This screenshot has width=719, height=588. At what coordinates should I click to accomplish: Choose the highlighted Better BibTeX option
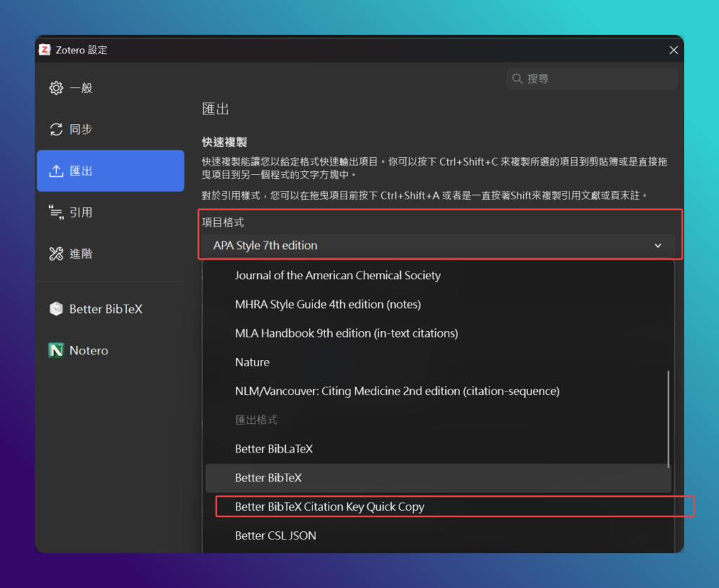[x=438, y=478]
